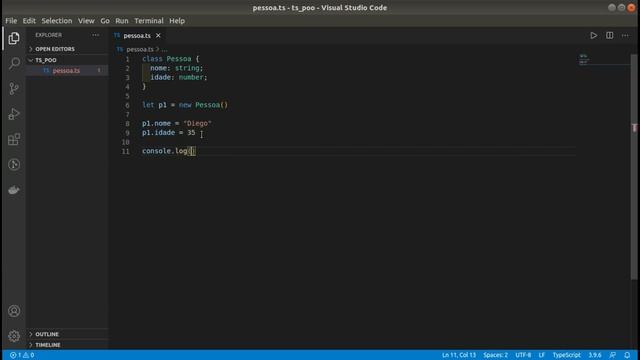The width and height of the screenshot is (640, 360).
Task: Open pessoa.ts in the explorer tree
Action: 67,71
